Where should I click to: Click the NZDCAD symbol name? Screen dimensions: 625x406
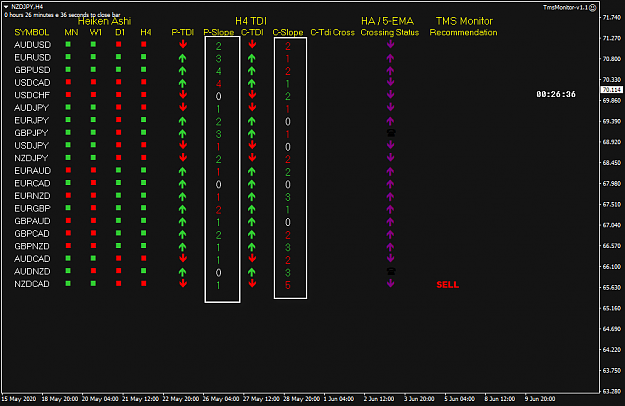coord(32,284)
